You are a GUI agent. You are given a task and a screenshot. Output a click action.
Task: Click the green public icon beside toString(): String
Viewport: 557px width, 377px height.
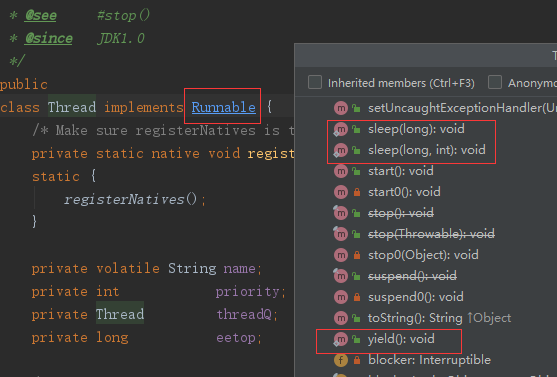click(x=356, y=318)
